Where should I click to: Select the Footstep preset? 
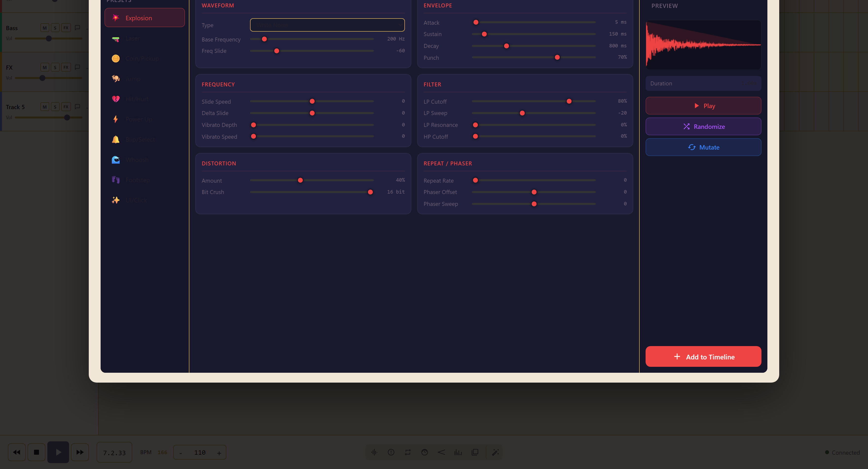pyautogui.click(x=145, y=180)
